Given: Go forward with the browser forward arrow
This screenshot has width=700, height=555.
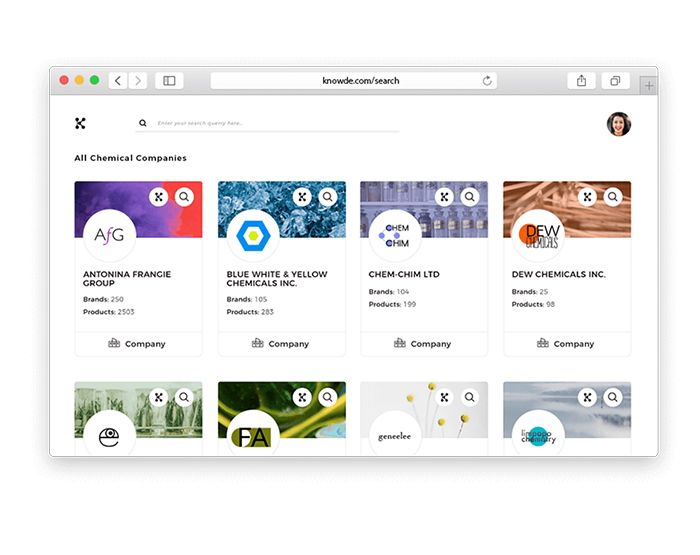Looking at the screenshot, I should [x=137, y=81].
